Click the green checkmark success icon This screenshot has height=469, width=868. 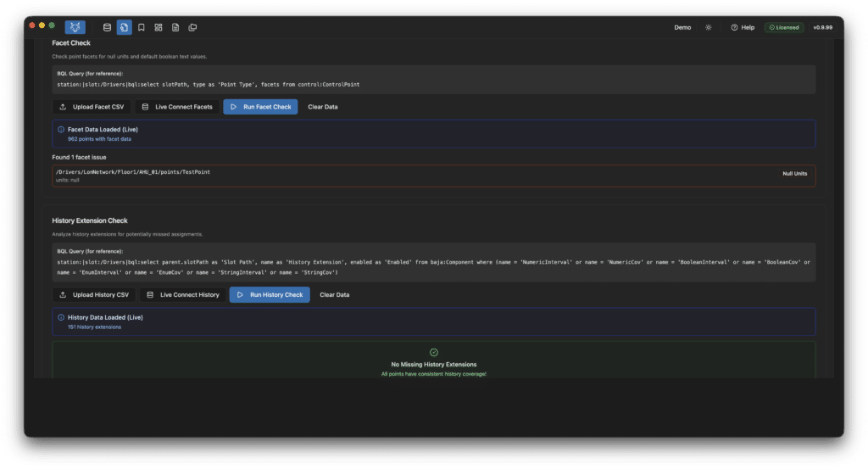pyautogui.click(x=434, y=352)
